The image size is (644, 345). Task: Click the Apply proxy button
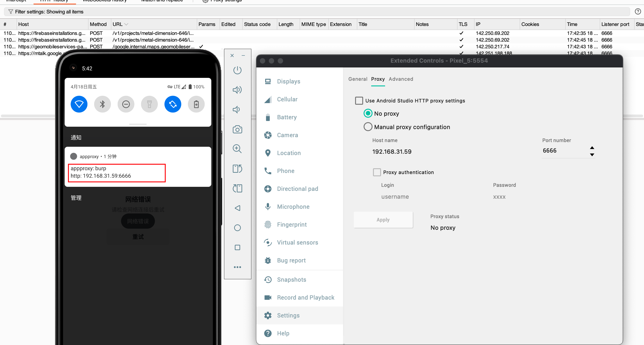click(x=383, y=220)
